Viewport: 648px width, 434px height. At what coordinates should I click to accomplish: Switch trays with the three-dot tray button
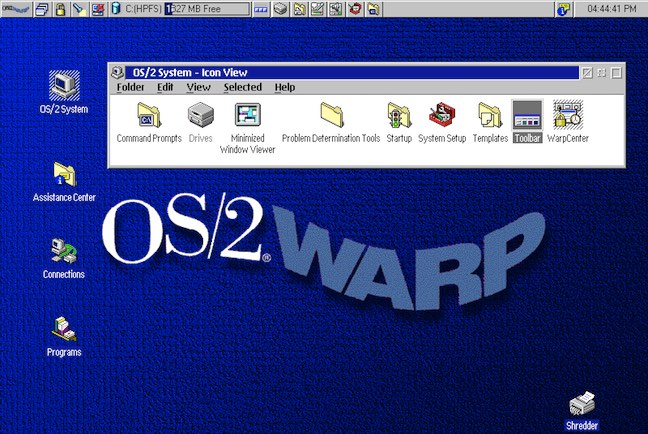[x=261, y=9]
